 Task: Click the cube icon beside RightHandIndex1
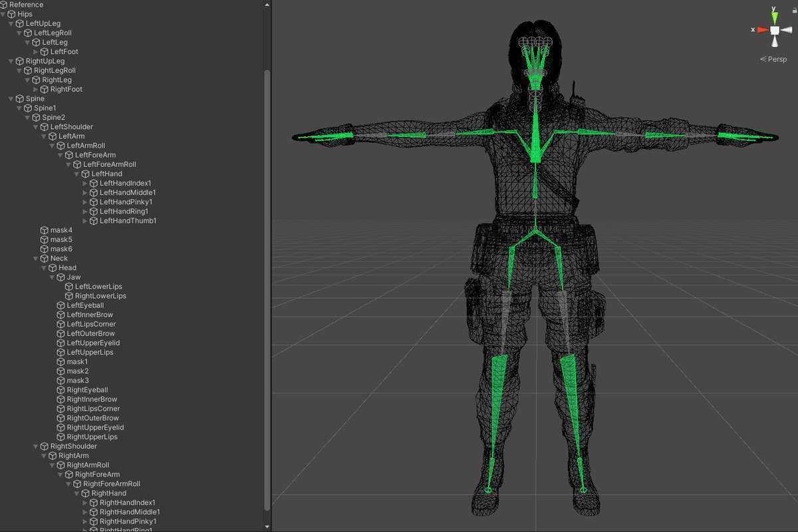click(94, 503)
